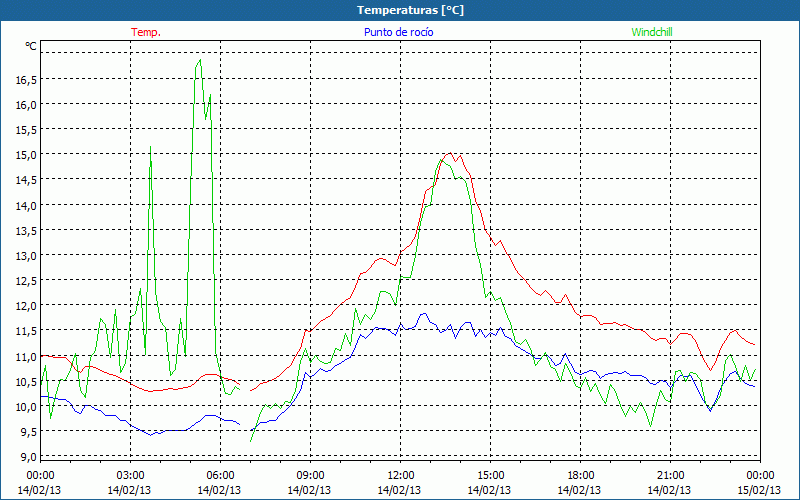800x500 pixels.
Task: Click the chart title Temperaturas [°C]
Action: point(410,10)
